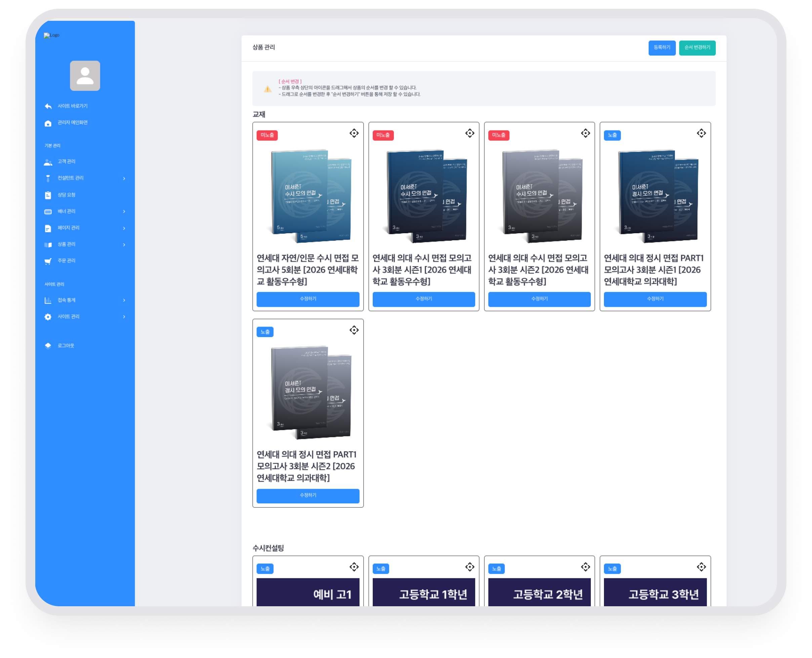Screen dimensions: 812x658
Task: Click the title 연세대 의대 수시 면접 모의고사 시즌1
Action: pos(422,270)
